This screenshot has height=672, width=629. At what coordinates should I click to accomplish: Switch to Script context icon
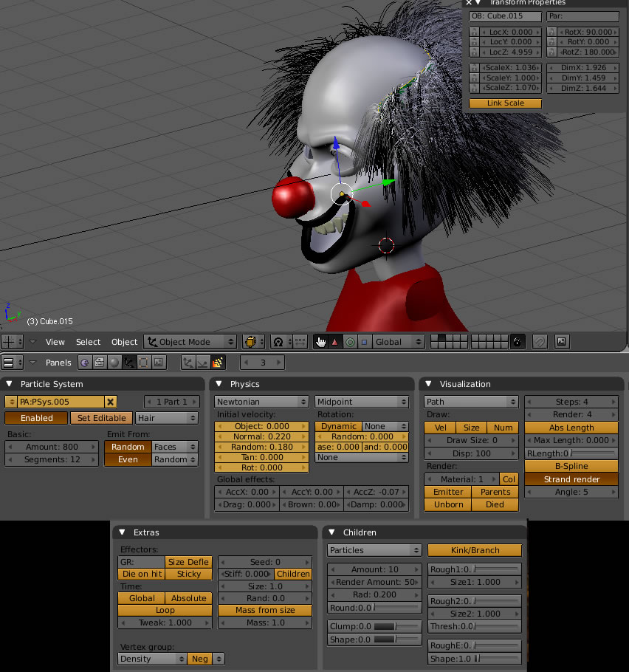click(100, 363)
